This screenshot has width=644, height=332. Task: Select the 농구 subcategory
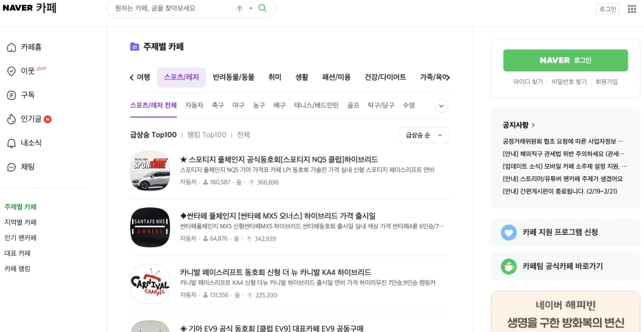[259, 105]
